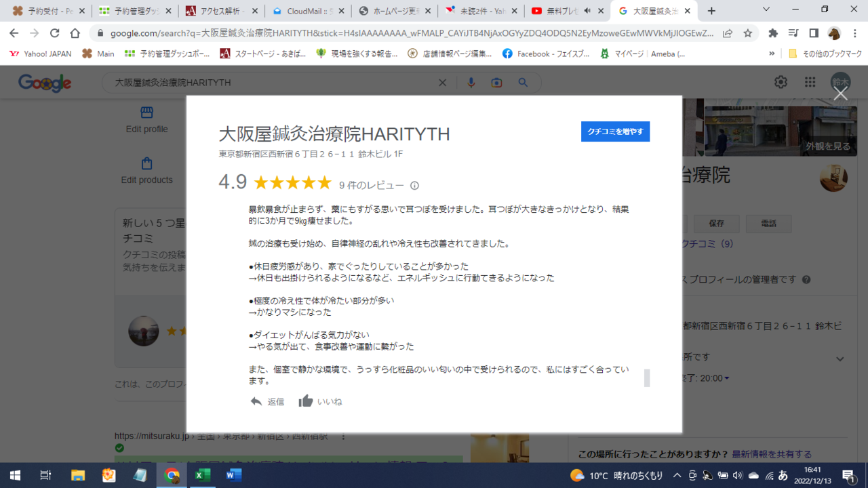Click the blue search magnifier icon
868x488 pixels.
[x=523, y=83]
